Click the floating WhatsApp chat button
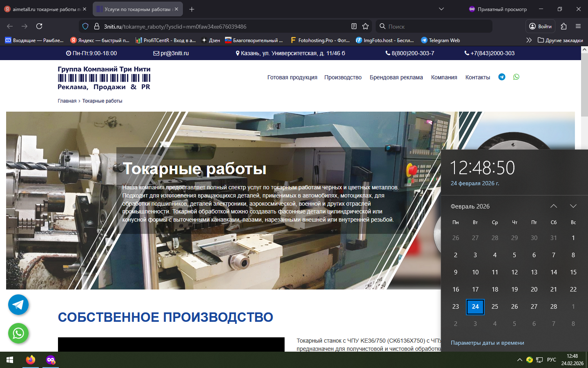Image resolution: width=588 pixels, height=368 pixels. pos(18,333)
